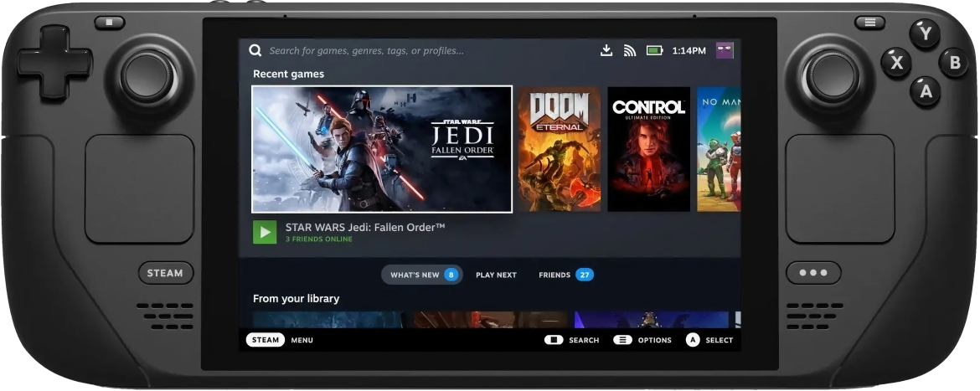The width and height of the screenshot is (980, 391).
Task: Click the network signal icon
Action: pyautogui.click(x=629, y=50)
